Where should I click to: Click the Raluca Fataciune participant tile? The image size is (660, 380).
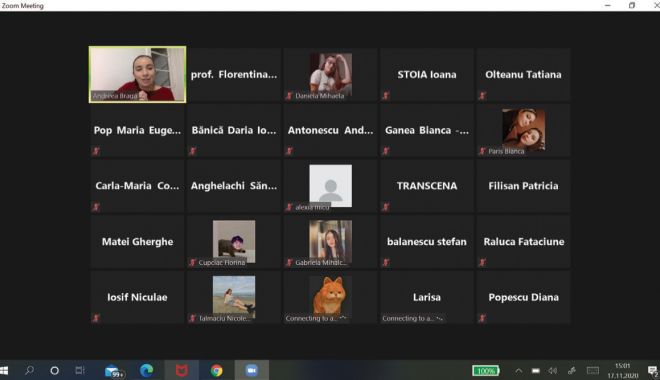click(523, 242)
